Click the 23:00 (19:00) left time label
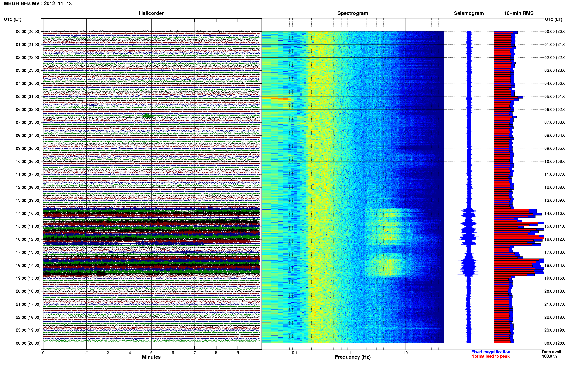 [28, 330]
